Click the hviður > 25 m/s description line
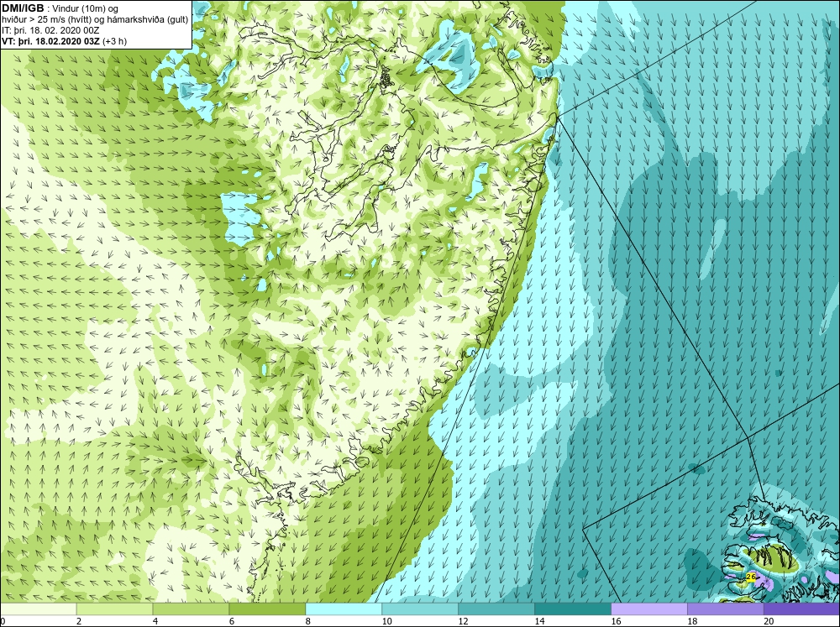The image size is (840, 627). coord(95,20)
